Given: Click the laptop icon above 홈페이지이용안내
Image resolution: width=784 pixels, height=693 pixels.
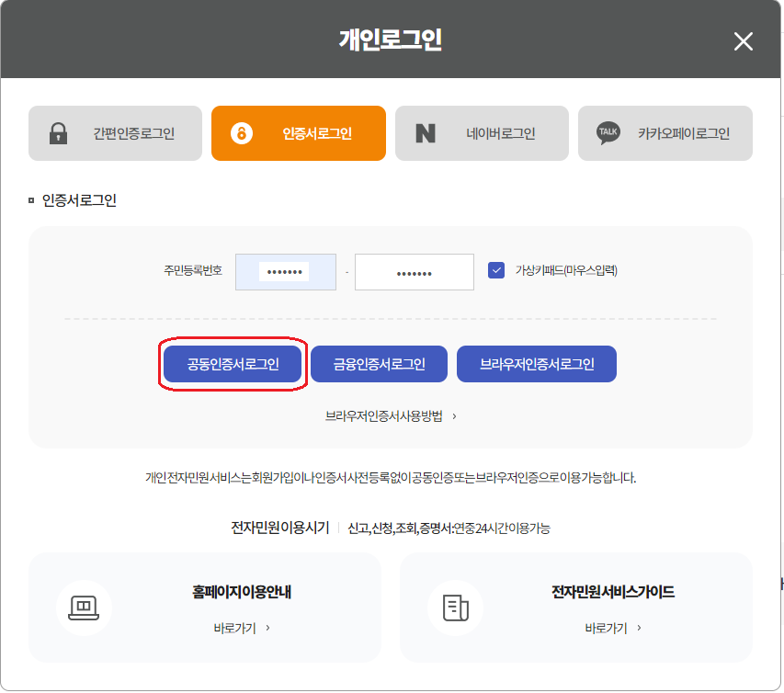Looking at the screenshot, I should (x=85, y=608).
